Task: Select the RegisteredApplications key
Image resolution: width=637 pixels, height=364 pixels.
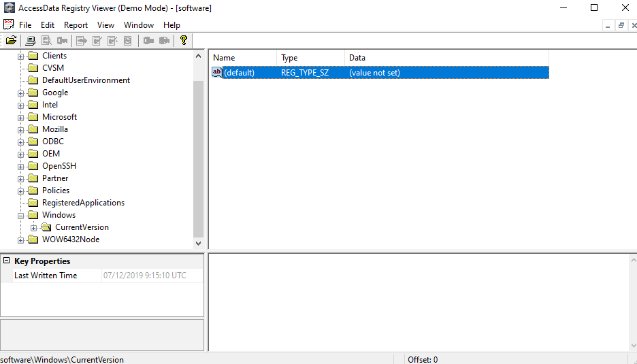Action: point(83,202)
